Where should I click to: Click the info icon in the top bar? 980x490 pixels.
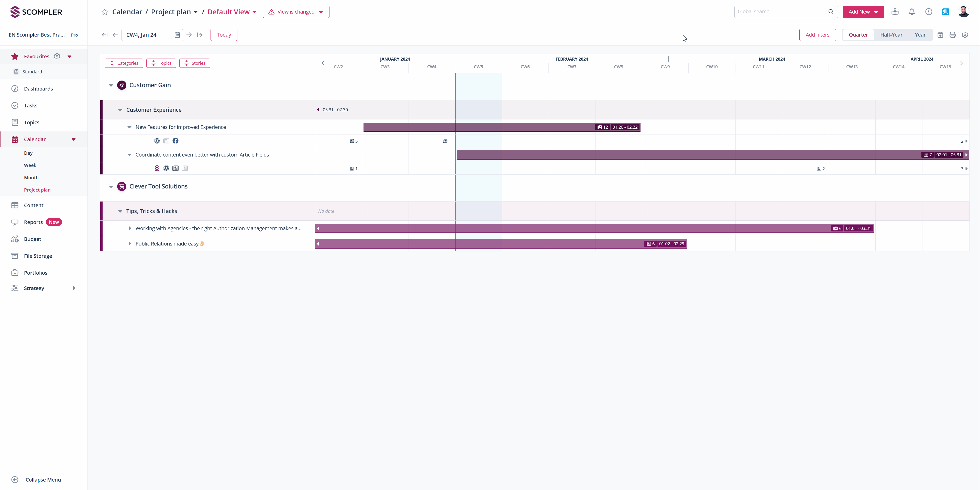(x=929, y=12)
